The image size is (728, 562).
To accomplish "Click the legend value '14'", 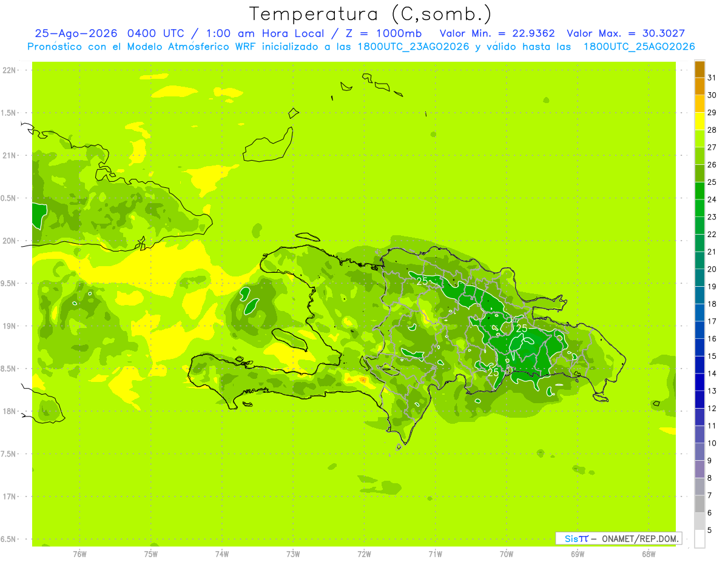I will (x=712, y=373).
